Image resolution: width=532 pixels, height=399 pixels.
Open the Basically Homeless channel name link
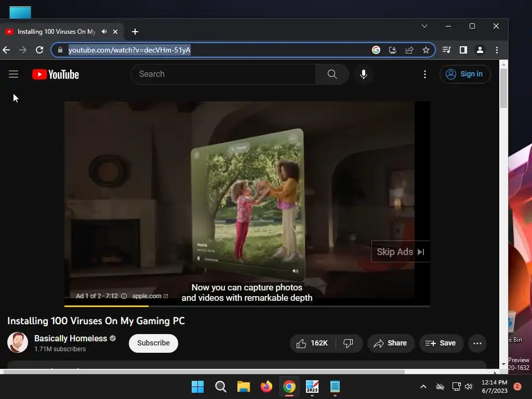click(x=71, y=338)
